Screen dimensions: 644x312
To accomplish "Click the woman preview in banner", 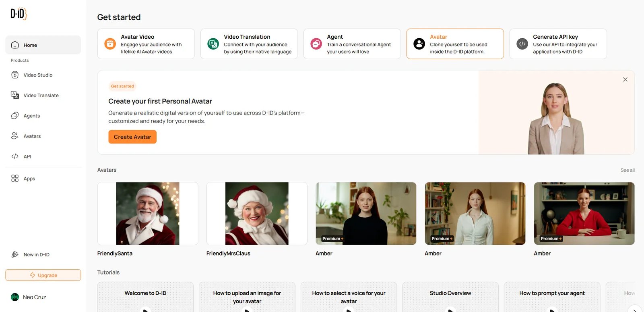I will (556, 119).
